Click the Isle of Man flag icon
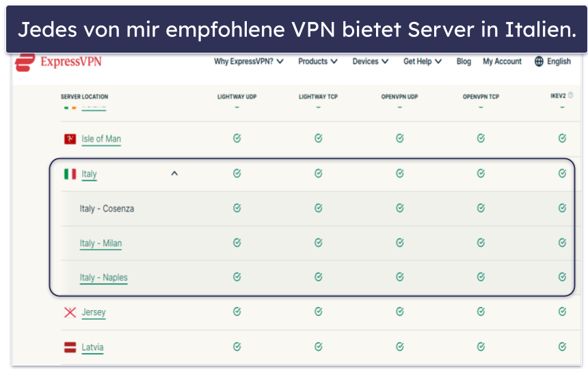Screen dimensions: 588x369 (70, 139)
